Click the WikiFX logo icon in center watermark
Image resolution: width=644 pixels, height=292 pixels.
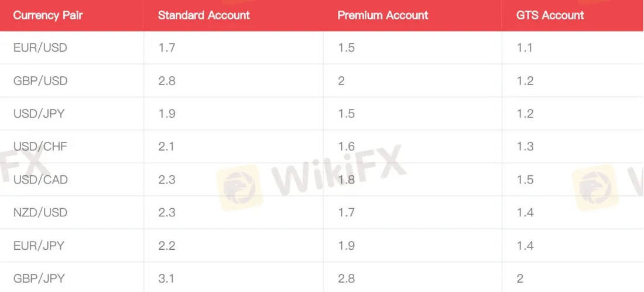pos(240,188)
